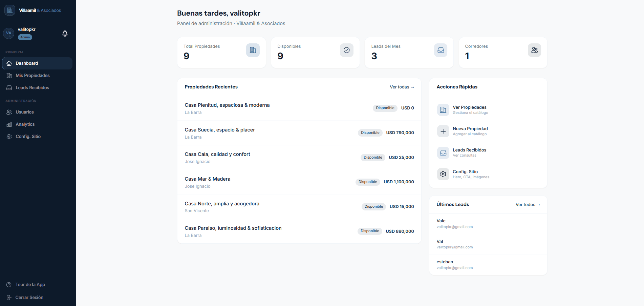This screenshot has height=306, width=644.
Task: Click the Leads del Mes inbox icon
Action: pyautogui.click(x=441, y=50)
